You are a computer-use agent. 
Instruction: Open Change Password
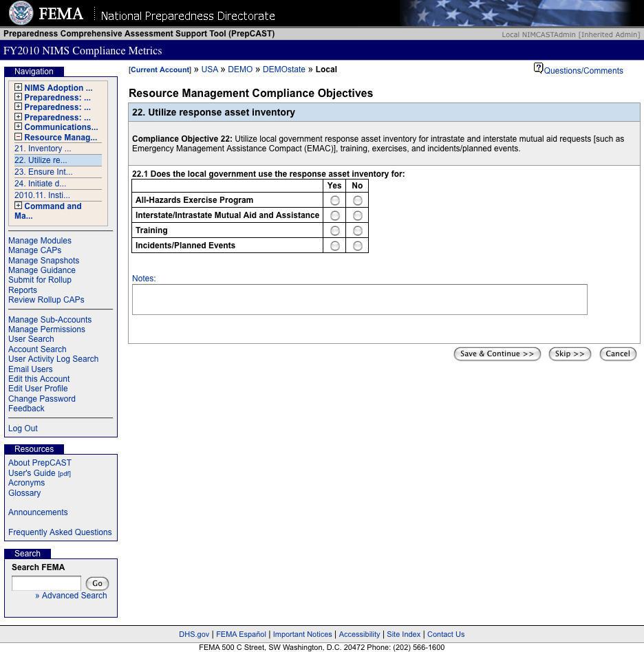(x=41, y=399)
